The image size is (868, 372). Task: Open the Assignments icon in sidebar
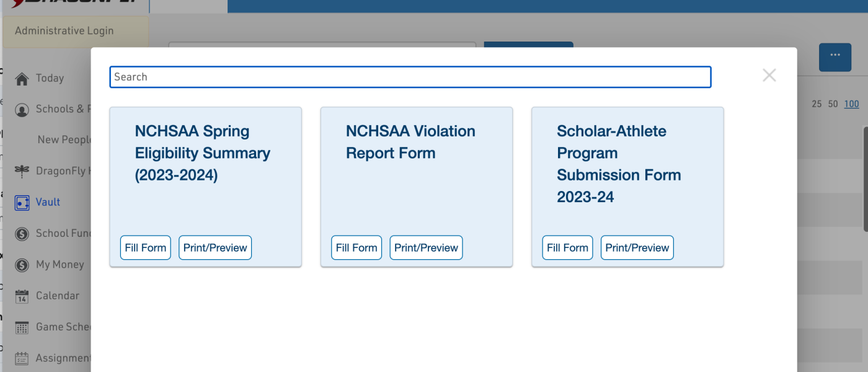[22, 358]
